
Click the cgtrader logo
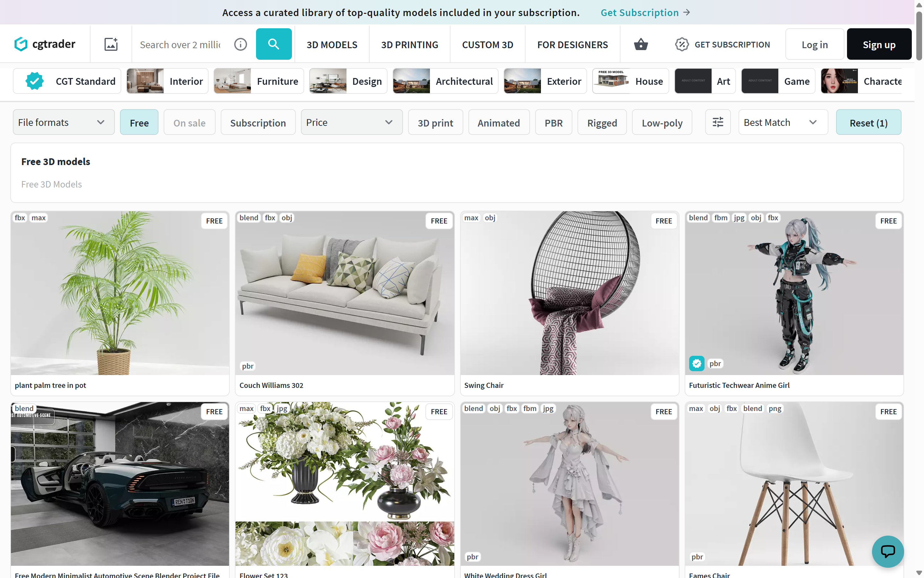(45, 44)
